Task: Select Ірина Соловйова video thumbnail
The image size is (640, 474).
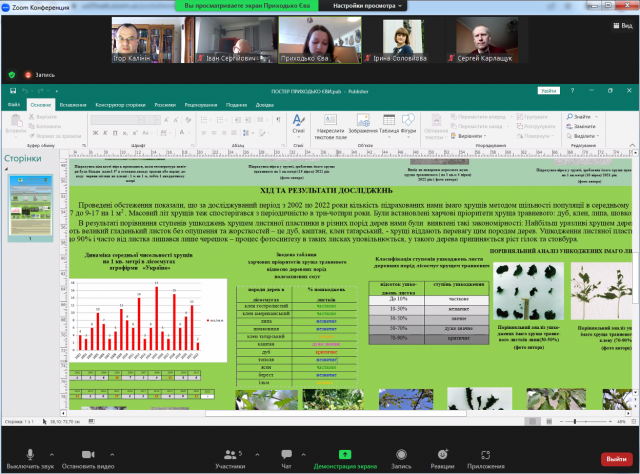Action: [x=401, y=40]
